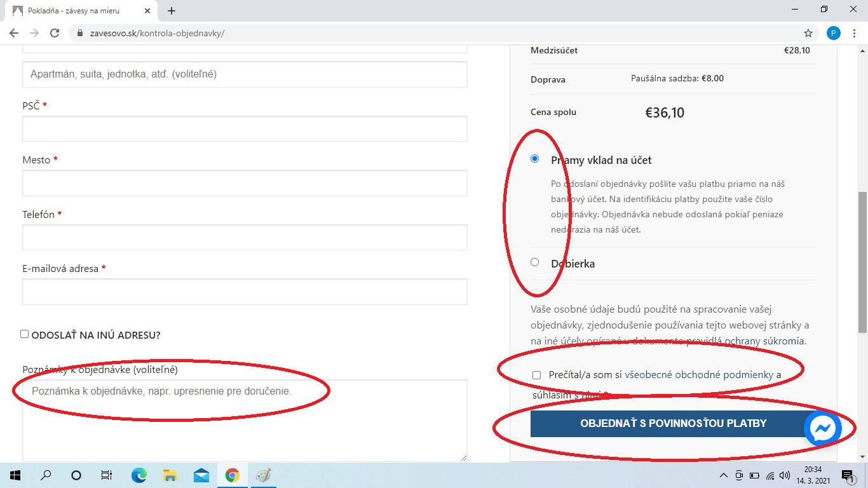Open the Messenger chat bubble
This screenshot has width=868, height=488.
(x=823, y=429)
